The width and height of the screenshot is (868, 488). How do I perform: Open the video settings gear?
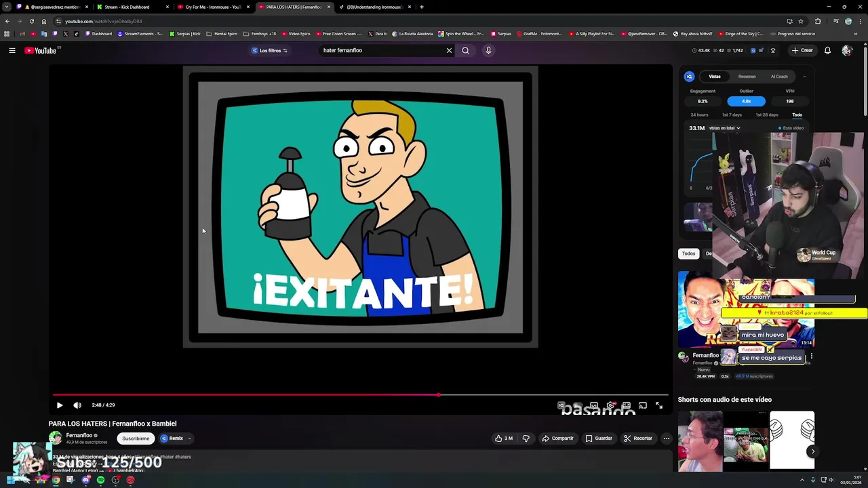(x=610, y=405)
